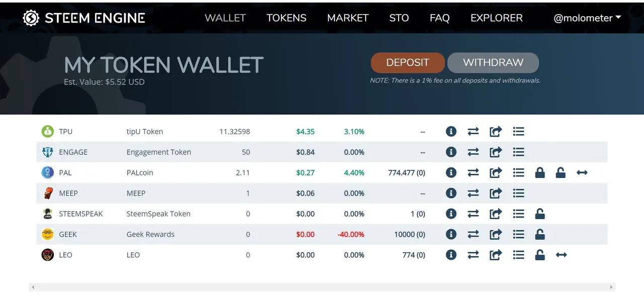Click the Engagement Token name

point(159,152)
